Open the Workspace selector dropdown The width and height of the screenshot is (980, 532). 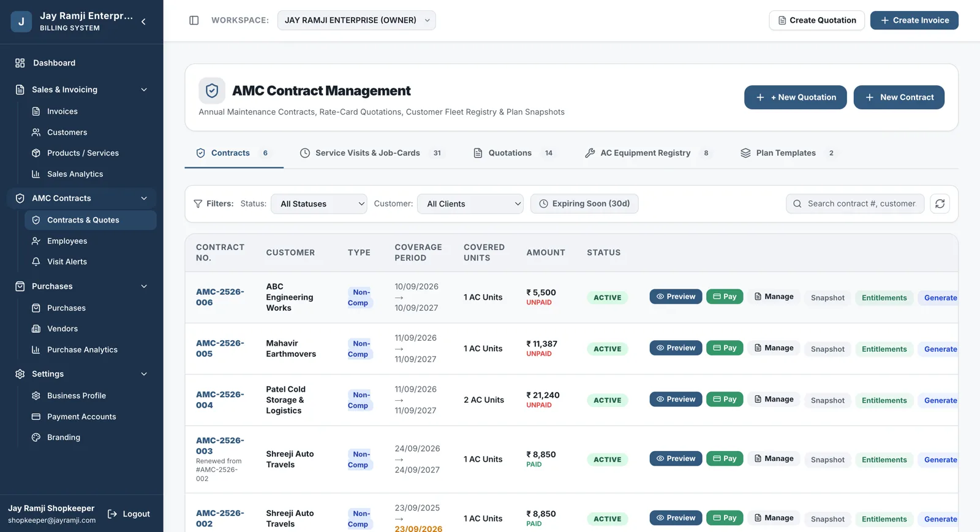(x=356, y=20)
